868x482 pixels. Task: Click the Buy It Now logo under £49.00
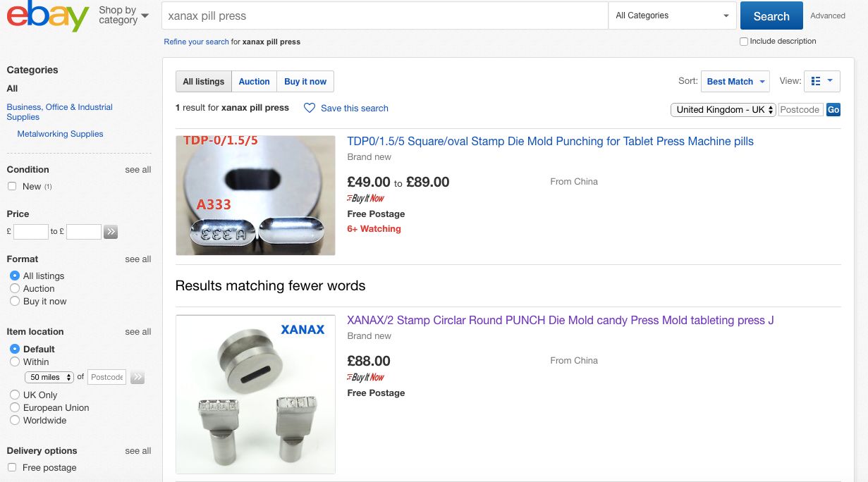coord(366,198)
